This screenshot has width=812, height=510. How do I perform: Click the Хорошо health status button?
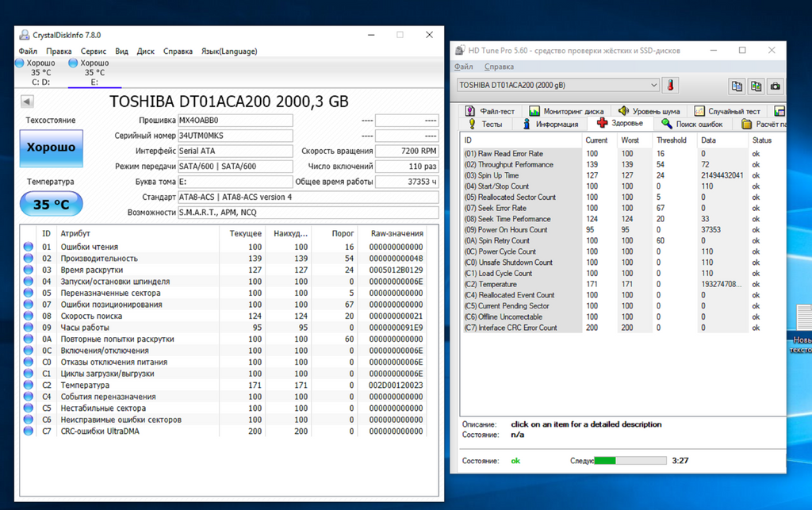pyautogui.click(x=52, y=148)
